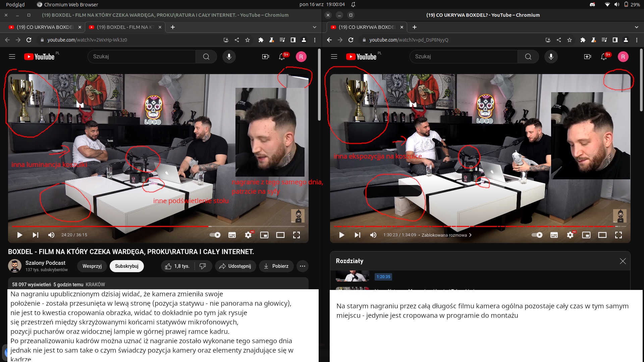Viewport: 644px width, 362px height.
Task: Click the Udostępnij share button
Action: [x=235, y=266]
